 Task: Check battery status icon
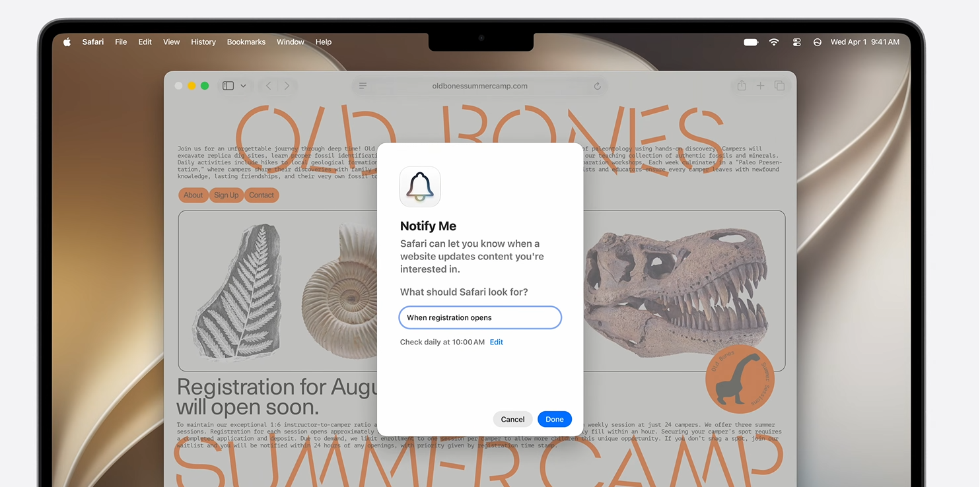(x=752, y=42)
